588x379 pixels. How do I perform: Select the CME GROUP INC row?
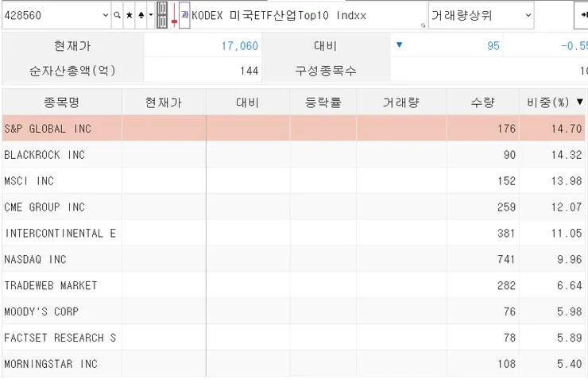tap(294, 207)
